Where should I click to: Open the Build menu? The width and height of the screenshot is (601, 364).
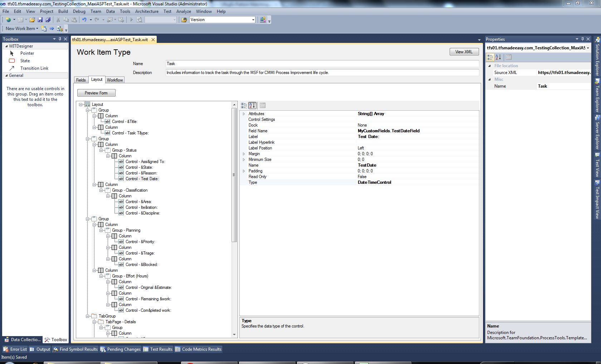63,11
